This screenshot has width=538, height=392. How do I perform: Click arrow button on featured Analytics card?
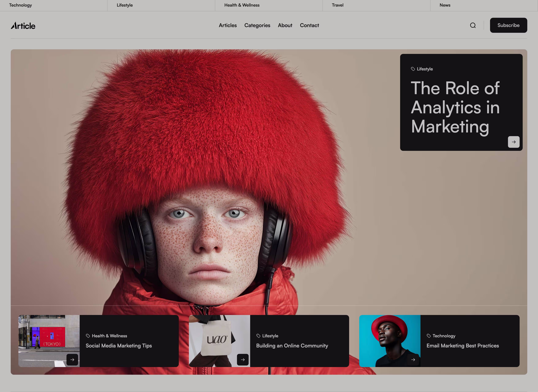513,142
